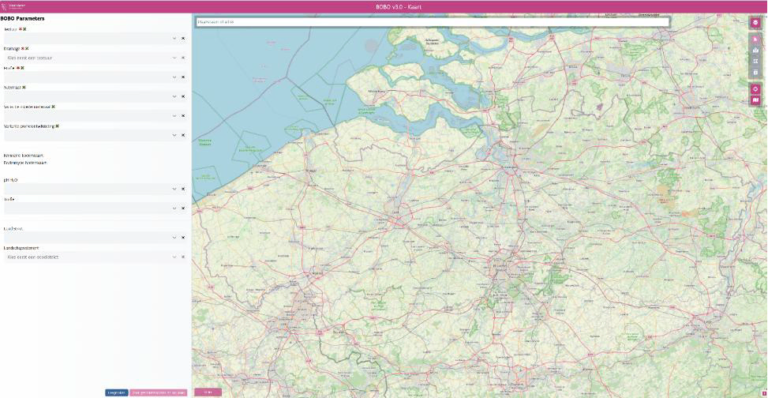Image resolution: width=768 pixels, height=398 pixels.
Task: Clear the ecodistrict field with its X icon
Action: click(x=183, y=237)
